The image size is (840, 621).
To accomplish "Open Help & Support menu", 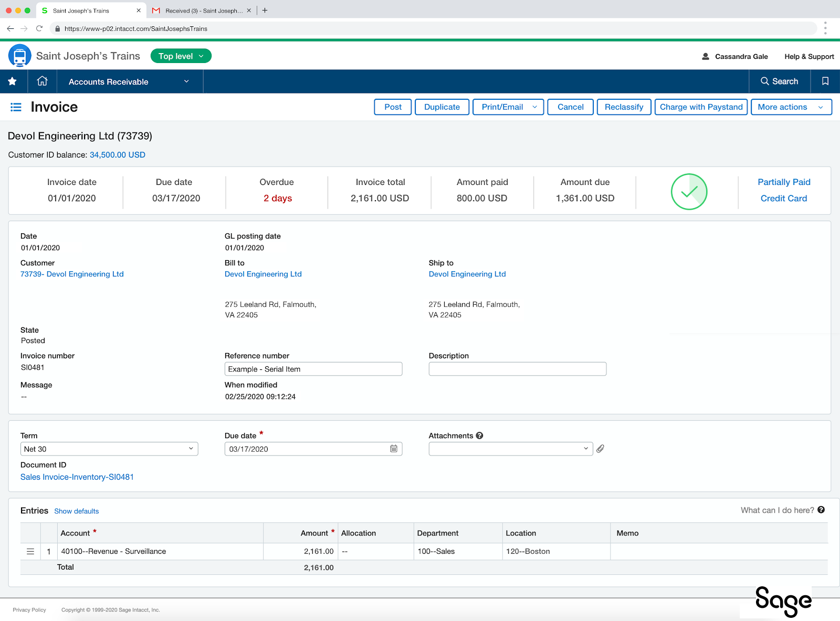I will point(809,57).
